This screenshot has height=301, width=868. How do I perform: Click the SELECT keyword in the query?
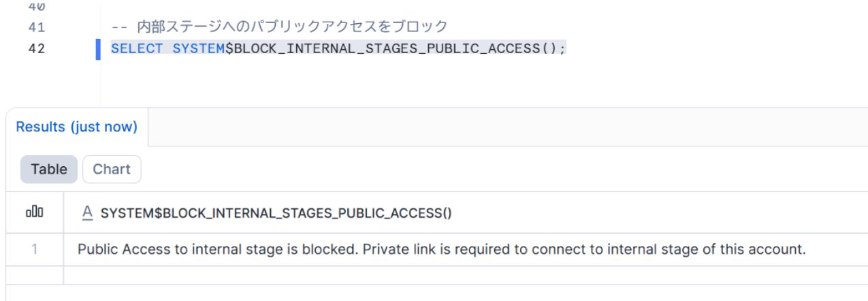137,49
